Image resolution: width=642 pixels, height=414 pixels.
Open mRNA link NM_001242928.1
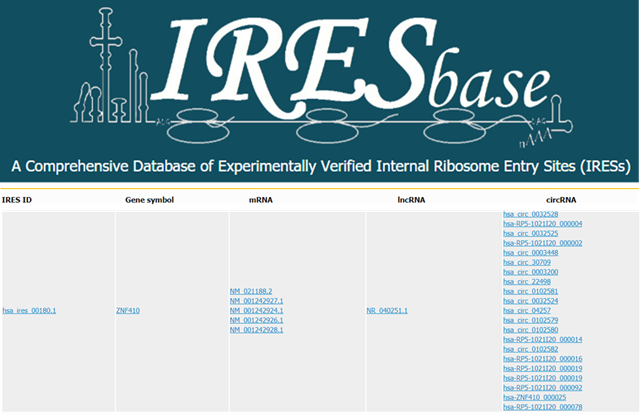pyautogui.click(x=256, y=330)
